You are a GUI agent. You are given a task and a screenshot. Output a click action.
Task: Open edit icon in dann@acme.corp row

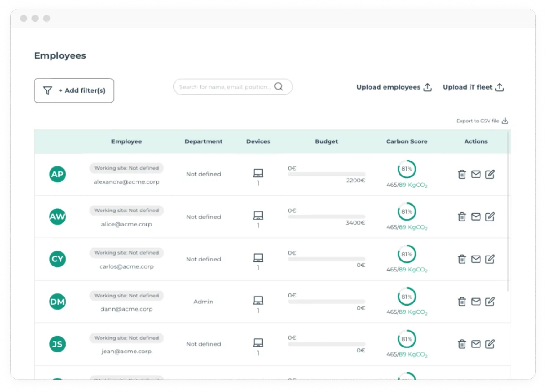click(490, 302)
